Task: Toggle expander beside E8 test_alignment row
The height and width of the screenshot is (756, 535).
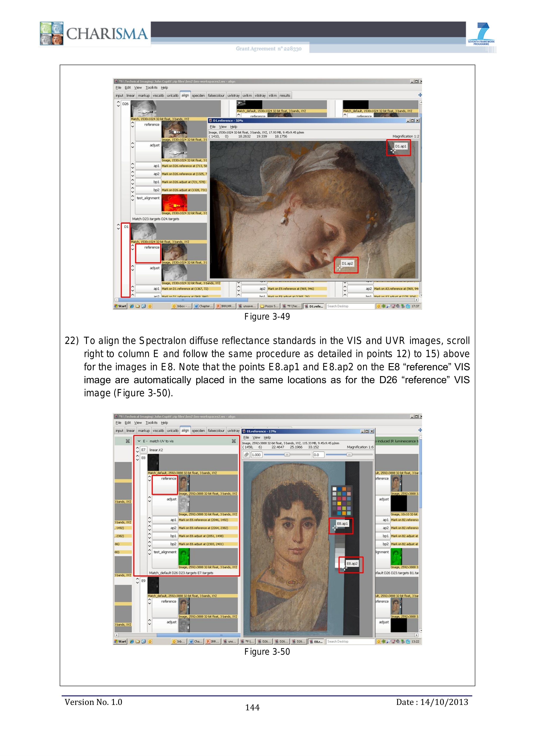Action: 149,552
